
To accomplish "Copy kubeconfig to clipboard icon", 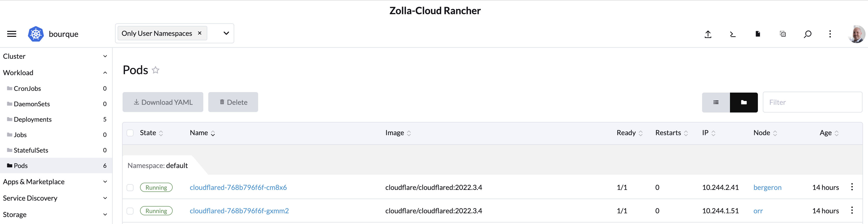I will 782,34.
